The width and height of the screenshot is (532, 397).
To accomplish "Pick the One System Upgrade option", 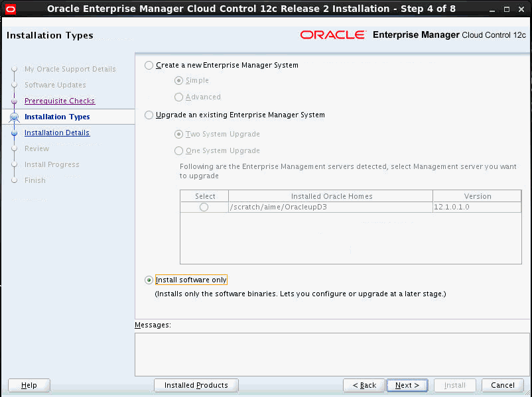I will pos(178,150).
